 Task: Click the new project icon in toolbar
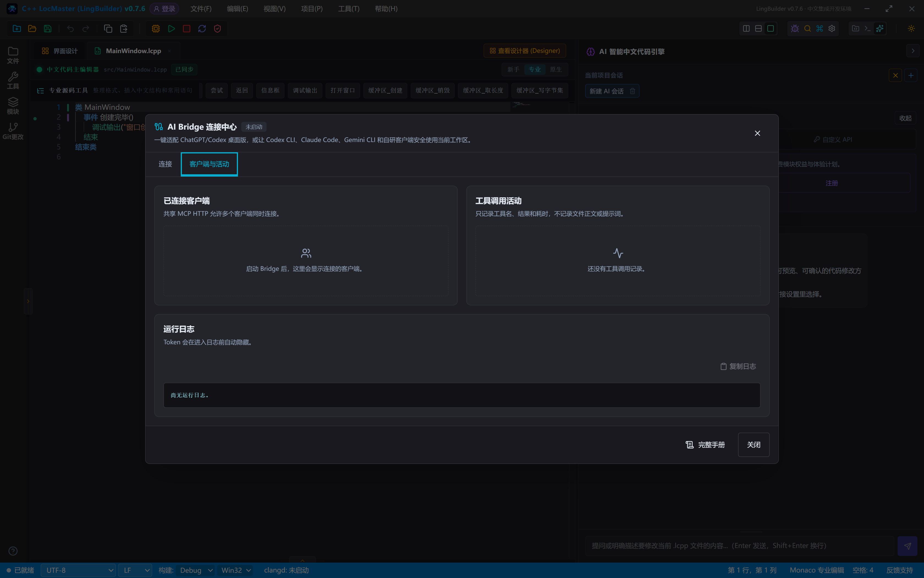pos(17,29)
